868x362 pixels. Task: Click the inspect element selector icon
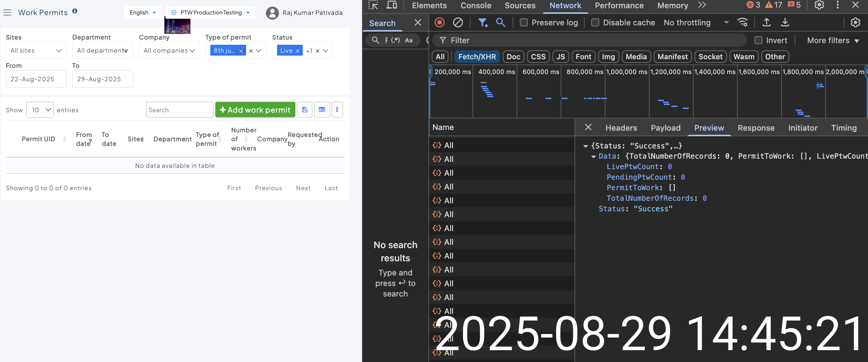coord(373,5)
